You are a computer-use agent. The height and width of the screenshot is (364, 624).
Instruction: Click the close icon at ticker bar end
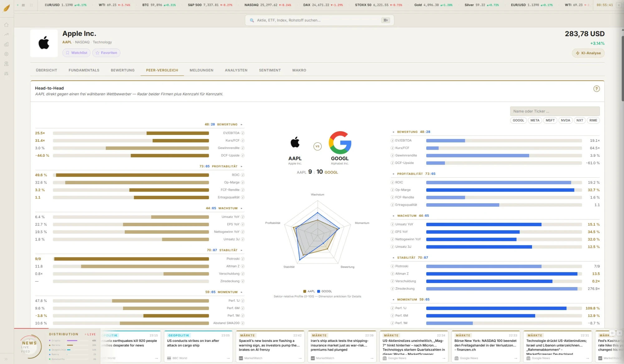pyautogui.click(x=619, y=5)
